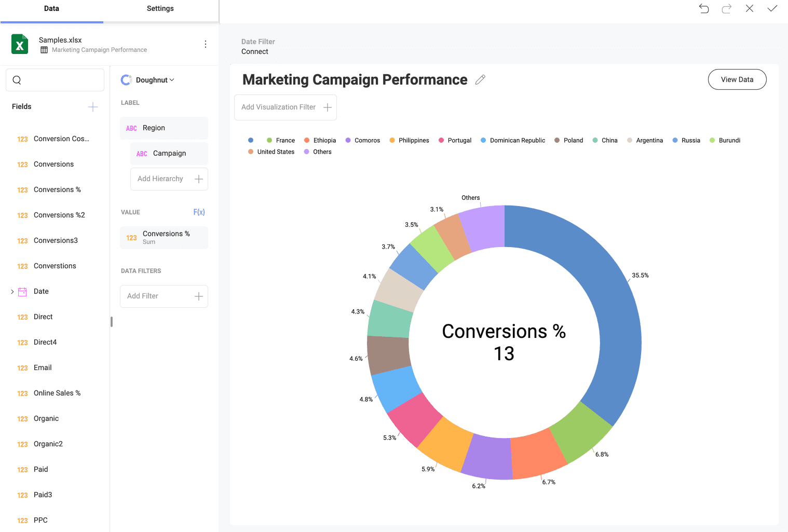Click the Add Hierarchy button

(x=169, y=179)
